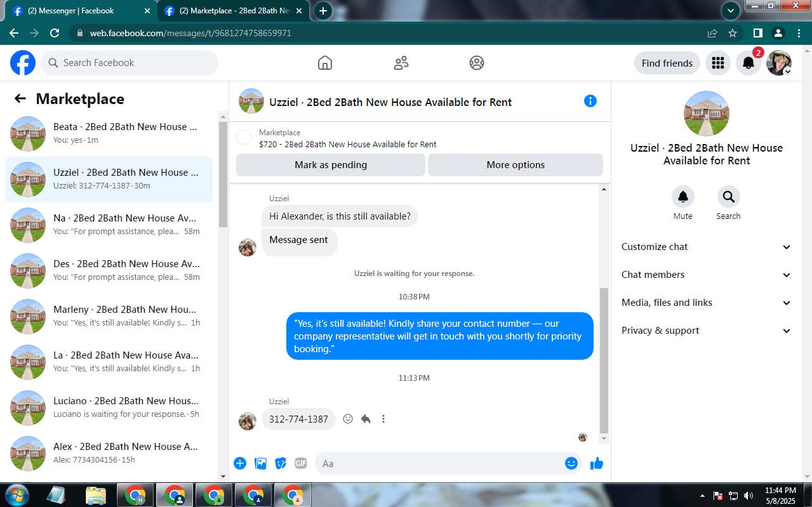Click the Aa message input field
Image resolution: width=812 pixels, height=507 pixels.
tap(440, 463)
